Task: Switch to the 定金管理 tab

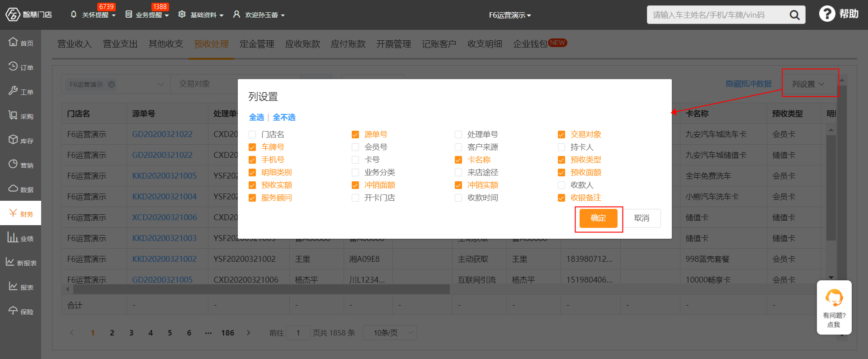Action: (x=257, y=44)
